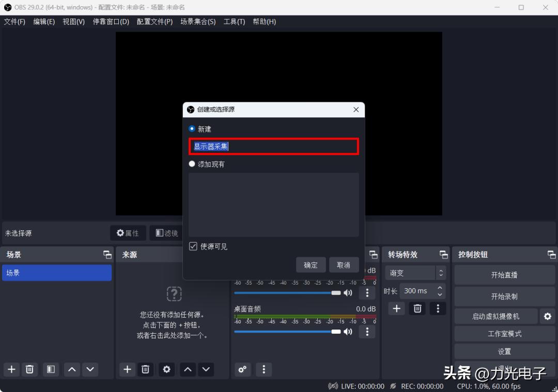Open the desktop audio three-dot menu
558x392 pixels.
coord(367,332)
